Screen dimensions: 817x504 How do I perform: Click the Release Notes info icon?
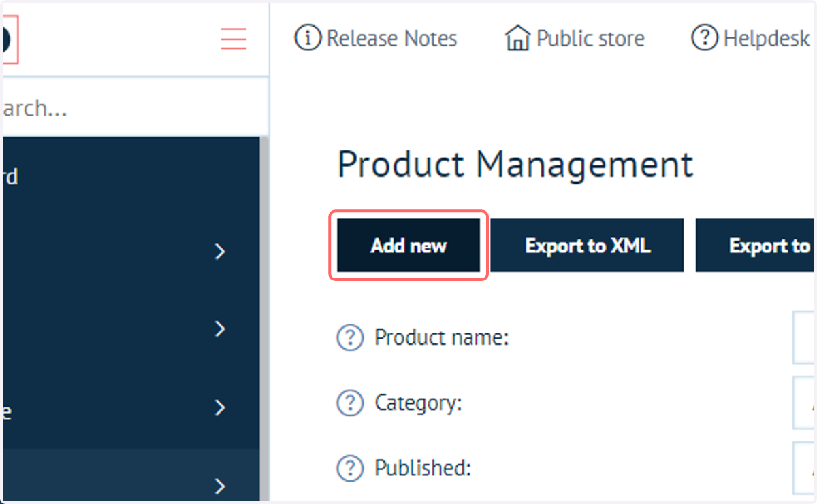[x=308, y=38]
